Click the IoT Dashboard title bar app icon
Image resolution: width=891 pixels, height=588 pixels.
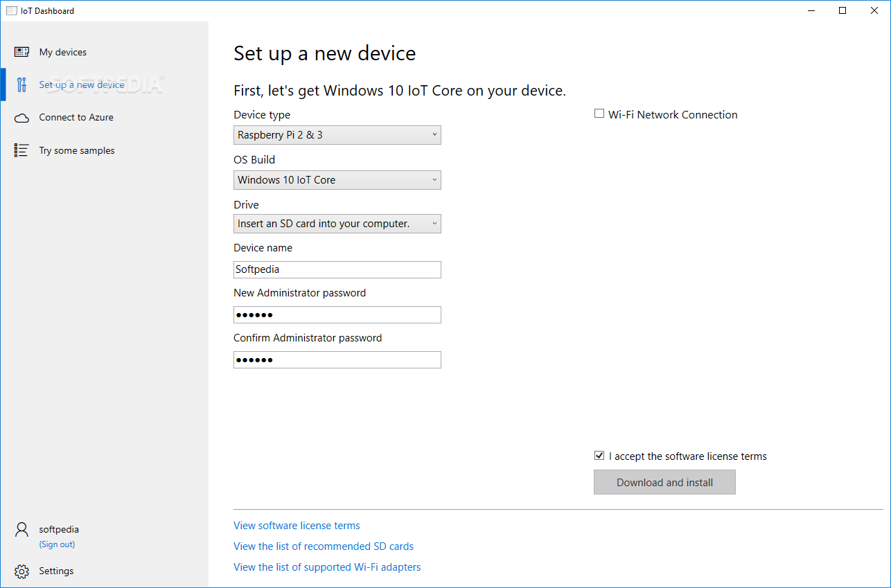pyautogui.click(x=11, y=10)
